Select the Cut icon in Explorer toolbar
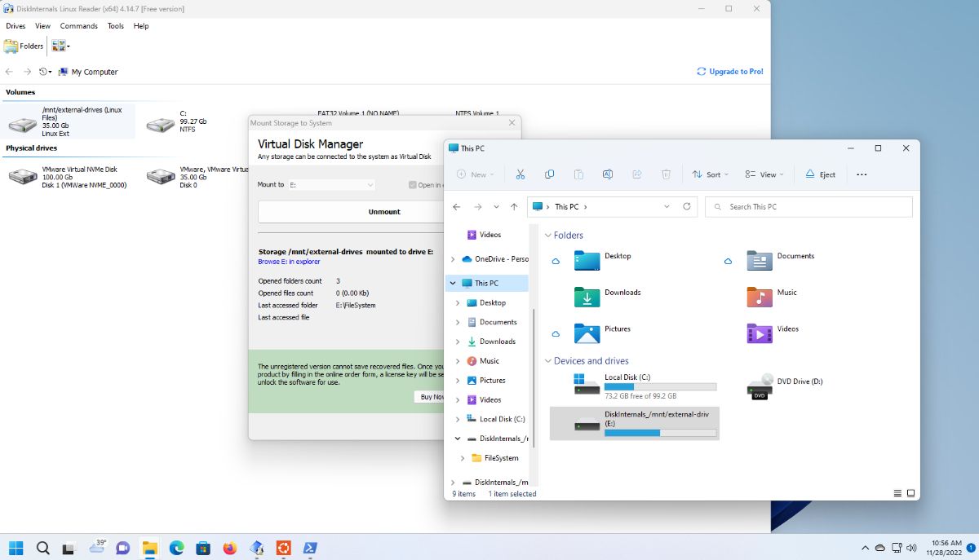The width and height of the screenshot is (979, 560). coord(520,174)
